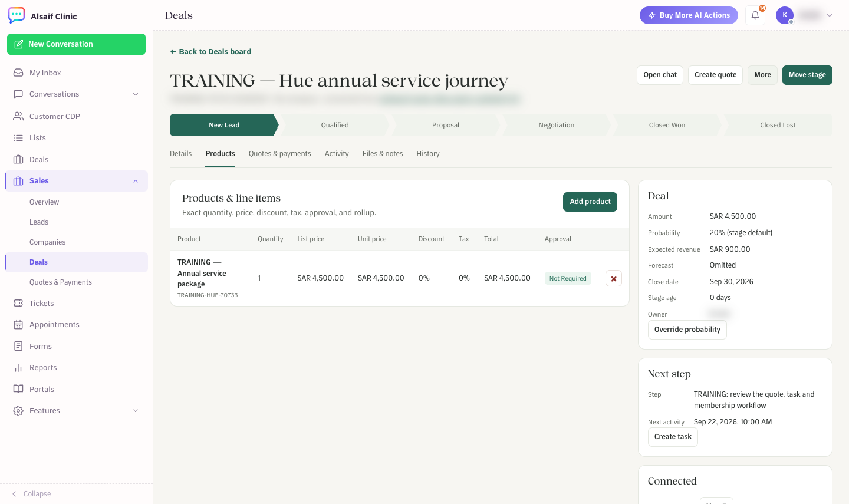Switch to the Quotes & payments tab

[x=280, y=154]
